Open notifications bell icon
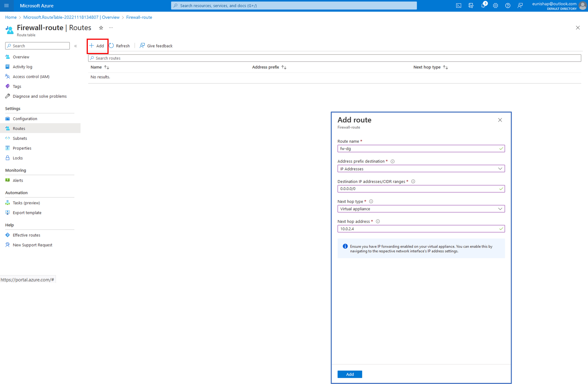 (483, 6)
